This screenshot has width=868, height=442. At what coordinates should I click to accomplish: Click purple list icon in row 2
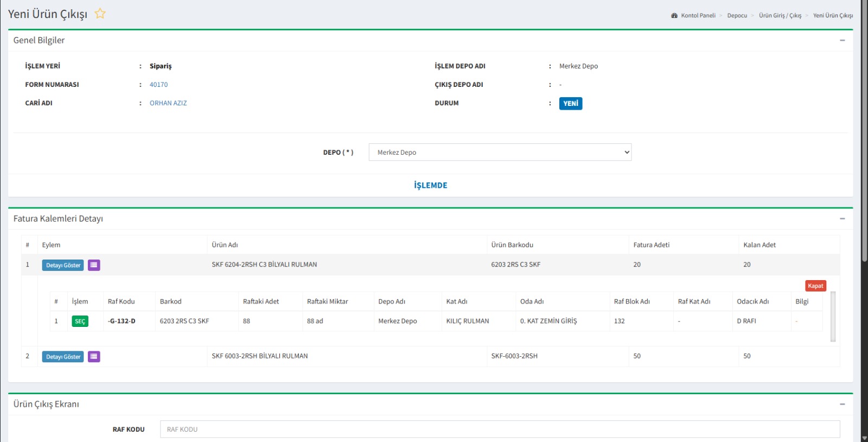point(94,356)
